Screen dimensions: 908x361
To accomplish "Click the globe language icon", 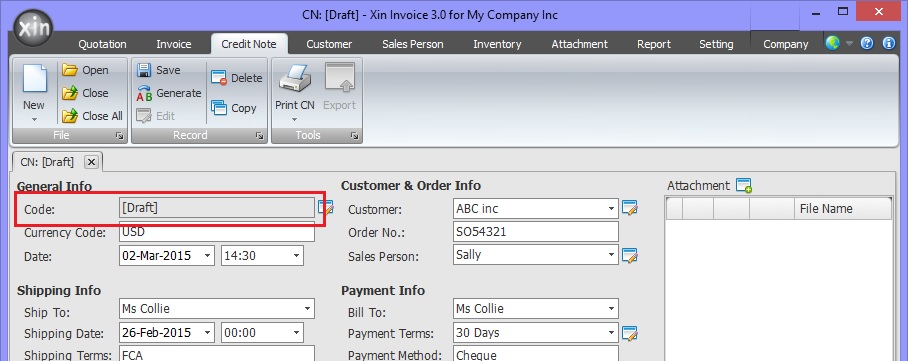I will (832, 43).
